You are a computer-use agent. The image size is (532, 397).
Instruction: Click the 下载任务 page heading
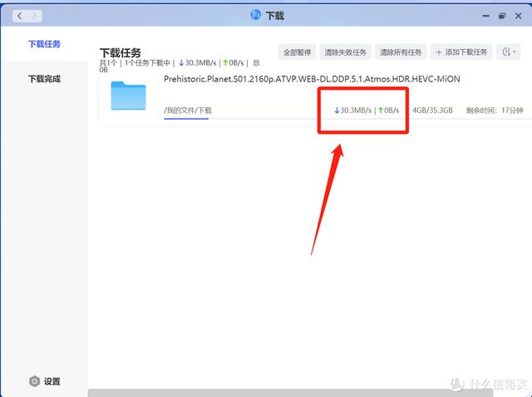tap(120, 52)
